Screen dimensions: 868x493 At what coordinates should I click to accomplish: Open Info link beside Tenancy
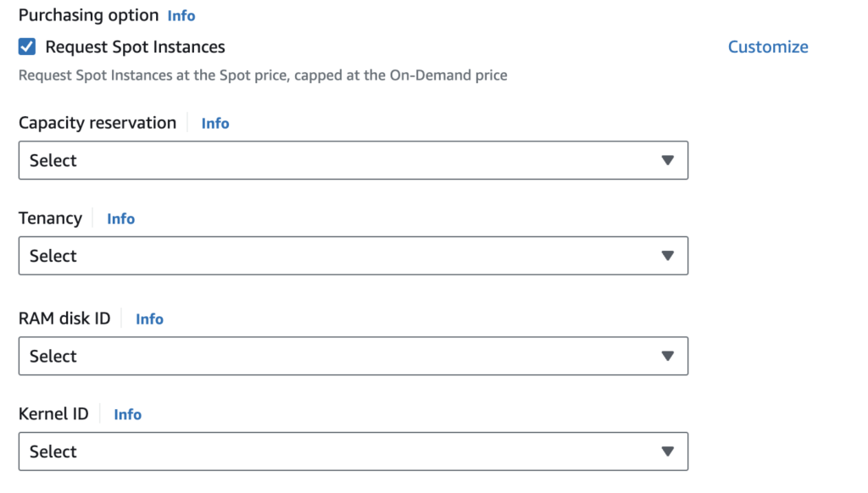[x=120, y=219]
